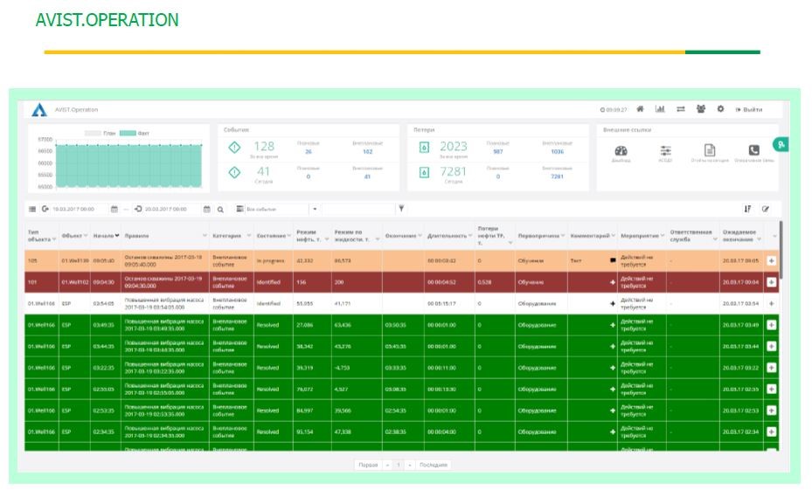Image resolution: width=812 pixels, height=504 pixels.
Task: Click the unplanned events count 102
Action: [368, 152]
